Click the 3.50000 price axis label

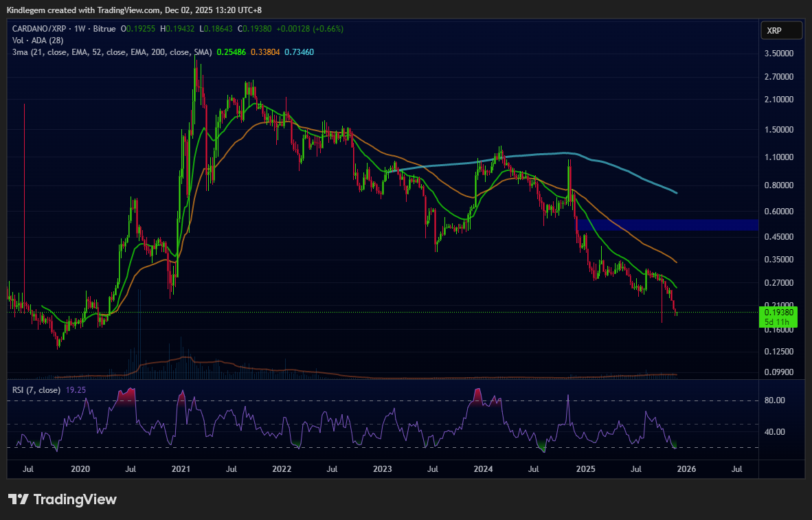click(778, 54)
